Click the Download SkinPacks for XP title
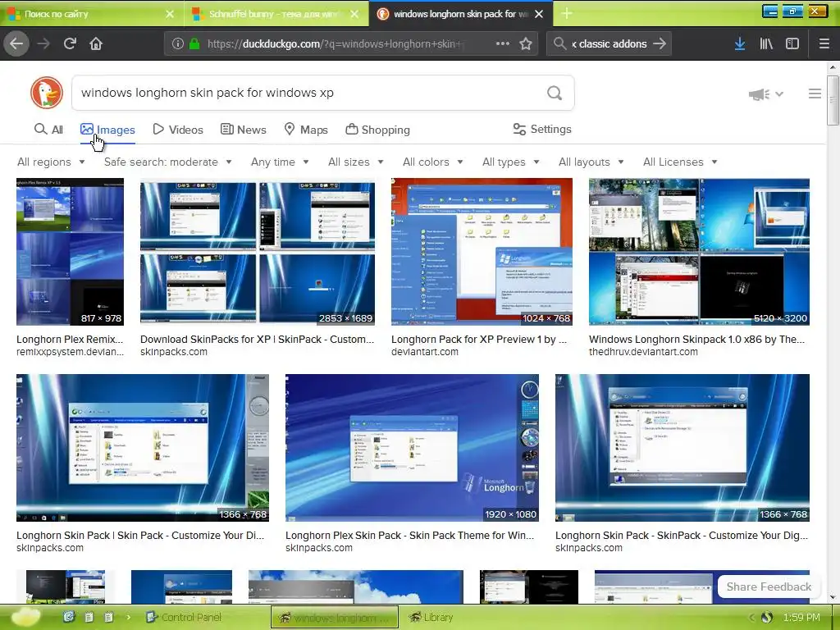The width and height of the screenshot is (840, 630). tap(257, 339)
